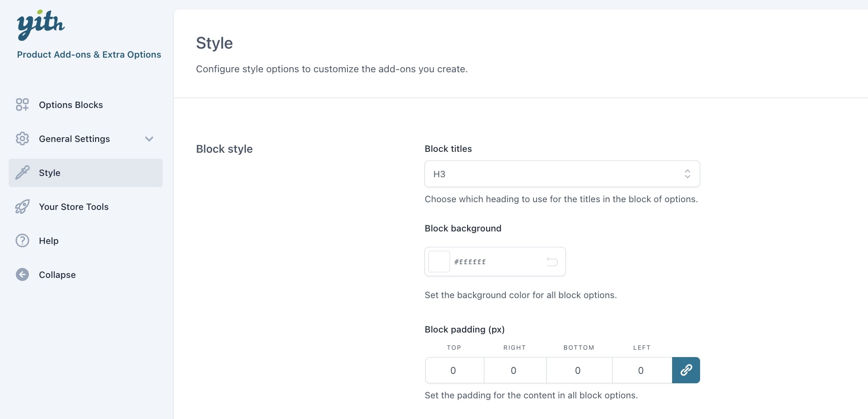Screen dimensions: 868x419
Task: Click the Options Blocks grid icon
Action: click(x=22, y=105)
